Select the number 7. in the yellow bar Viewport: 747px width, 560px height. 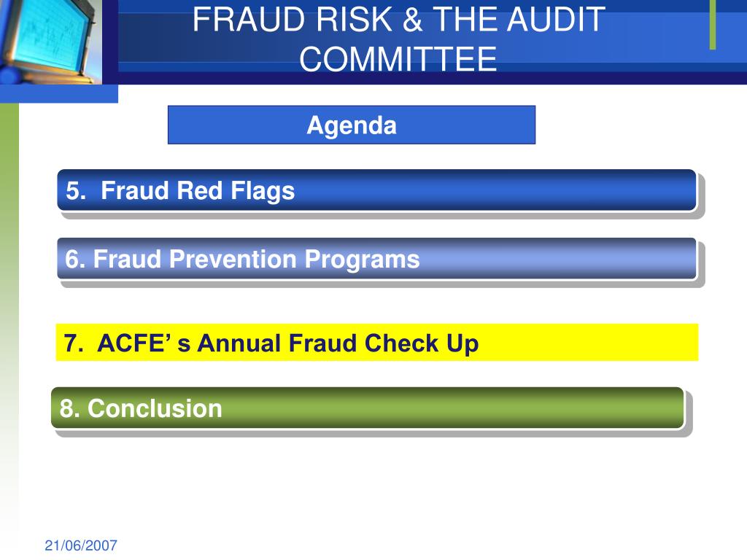point(74,343)
